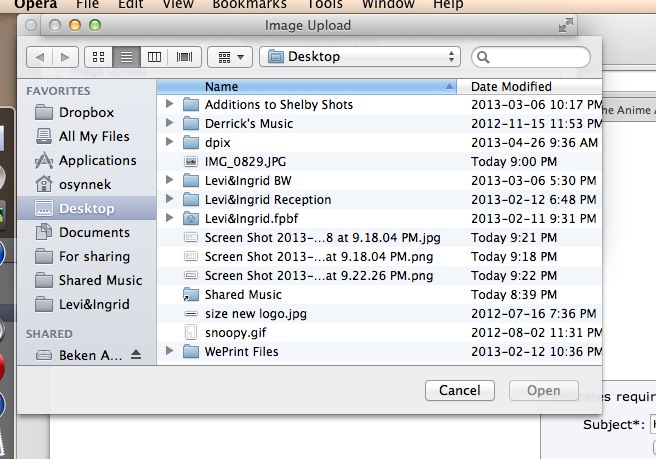Click the search field in the dialog
Screen dimensions: 656x459
point(530,57)
